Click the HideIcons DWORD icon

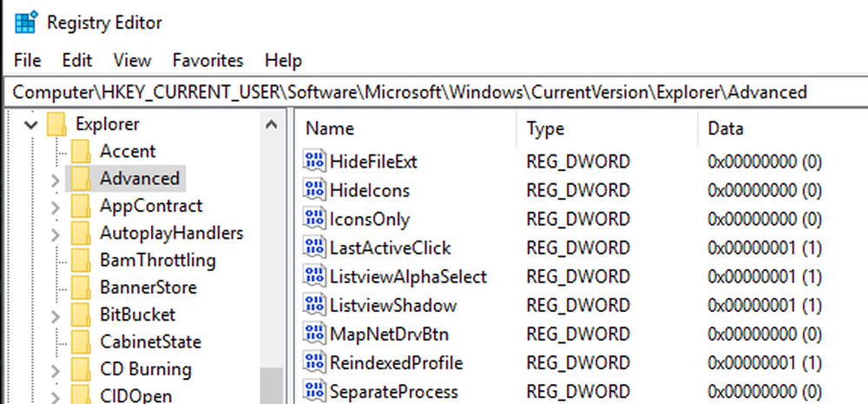314,190
